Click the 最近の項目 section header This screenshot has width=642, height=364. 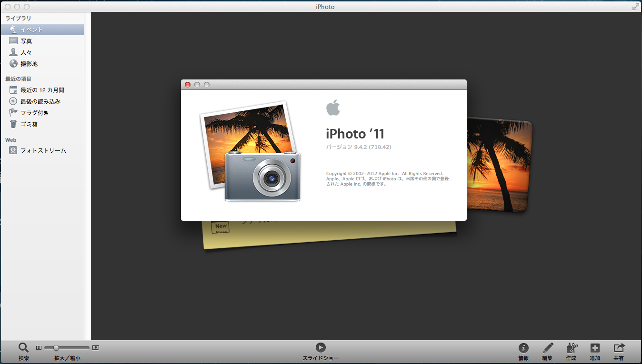click(18, 79)
